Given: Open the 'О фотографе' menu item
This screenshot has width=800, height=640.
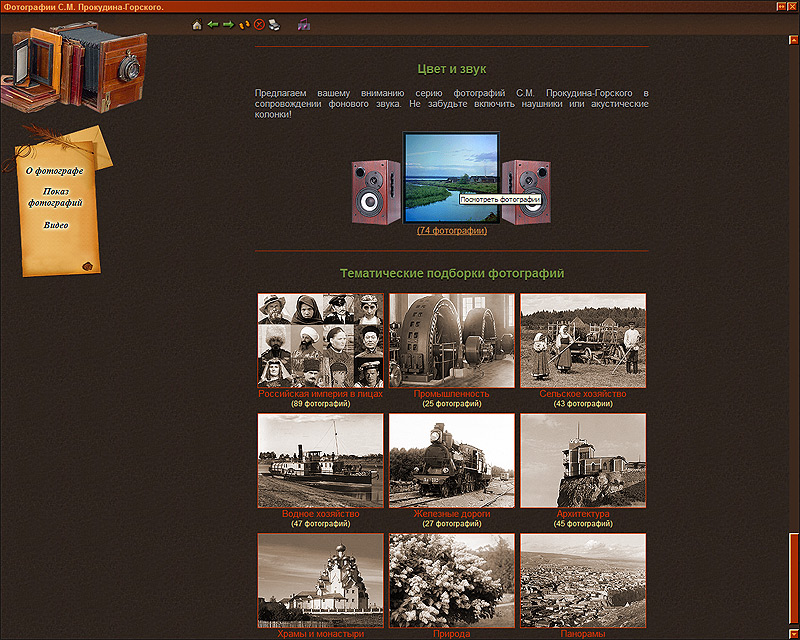Looking at the screenshot, I should click(55, 171).
